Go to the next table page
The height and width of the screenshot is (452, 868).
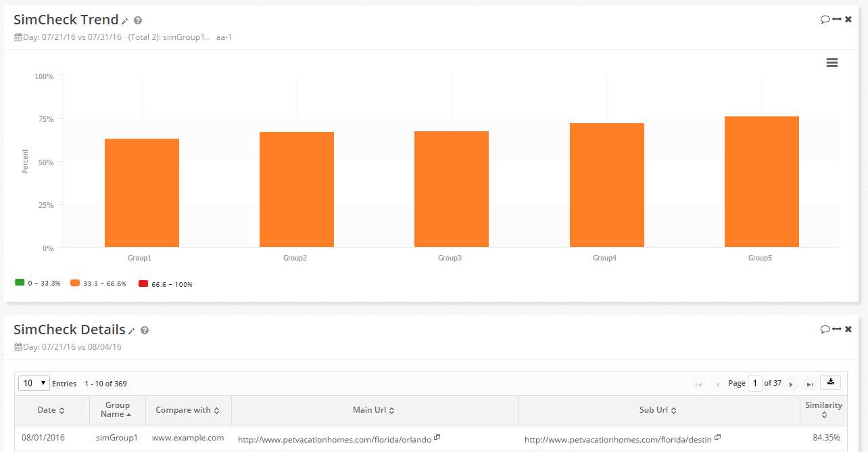[x=792, y=384]
